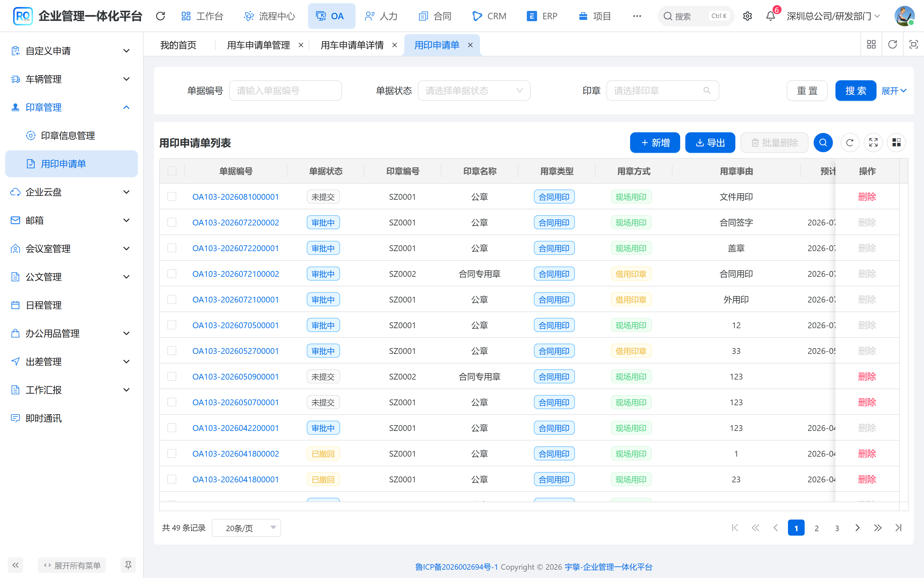Expand the 车辆管理 sidebar menu
The image size is (924, 578).
coord(72,79)
